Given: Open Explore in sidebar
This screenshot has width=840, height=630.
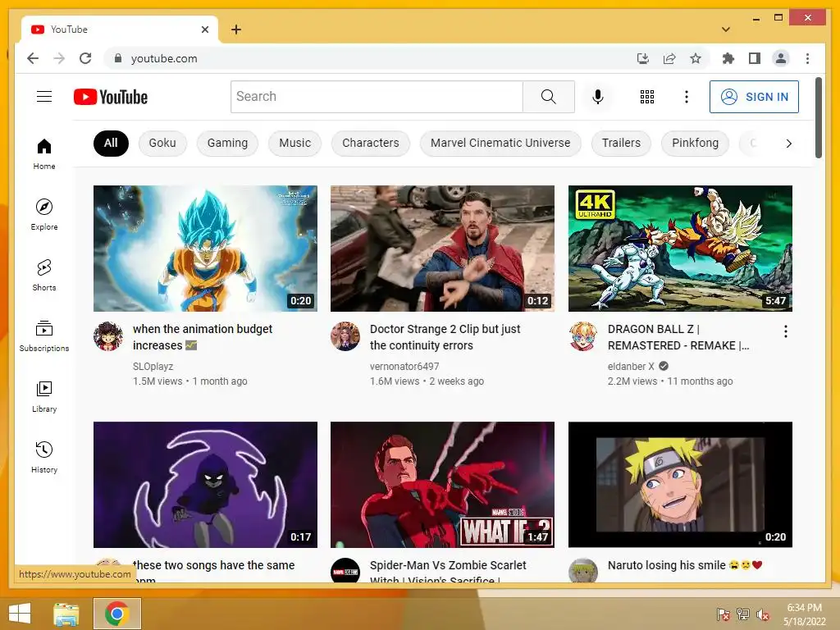Looking at the screenshot, I should (x=44, y=215).
